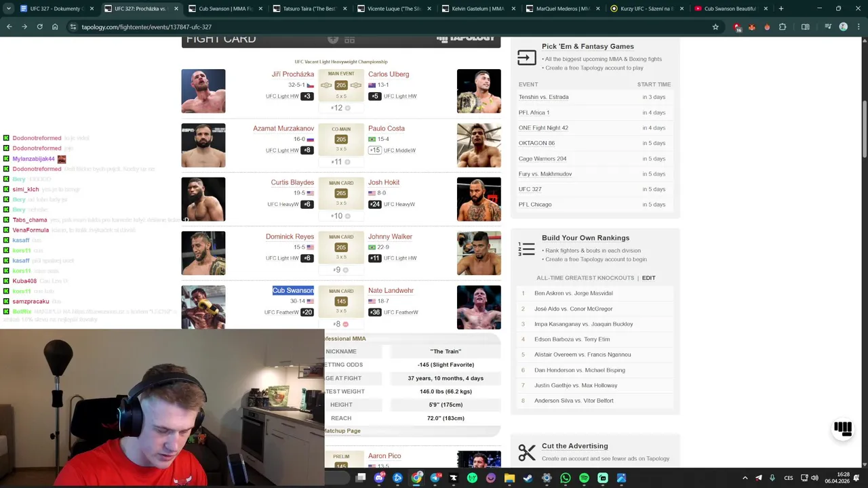Open File Explorer from the taskbar
The height and width of the screenshot is (488, 868).
pyautogui.click(x=509, y=478)
